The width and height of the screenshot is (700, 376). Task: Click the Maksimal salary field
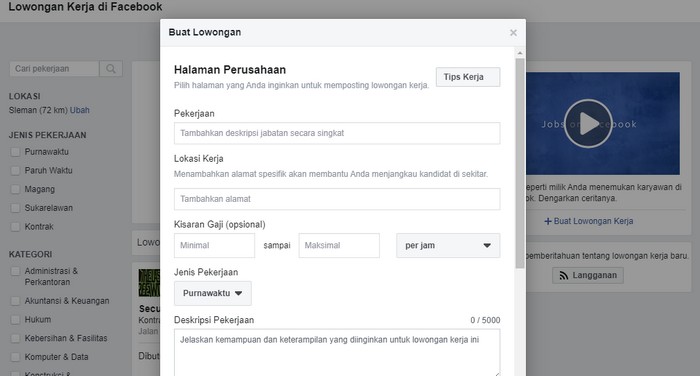coord(339,245)
